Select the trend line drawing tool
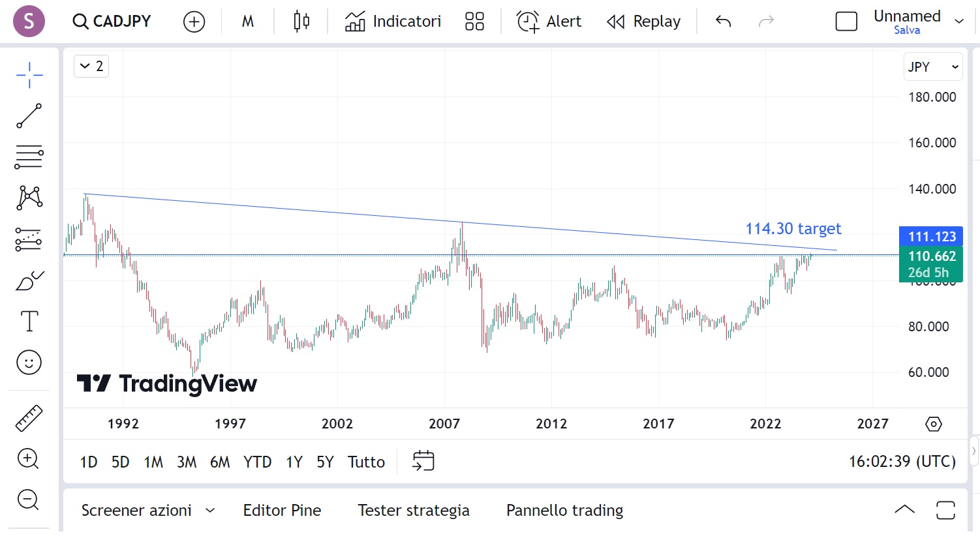Screen dimensions: 980x538 coord(29,116)
